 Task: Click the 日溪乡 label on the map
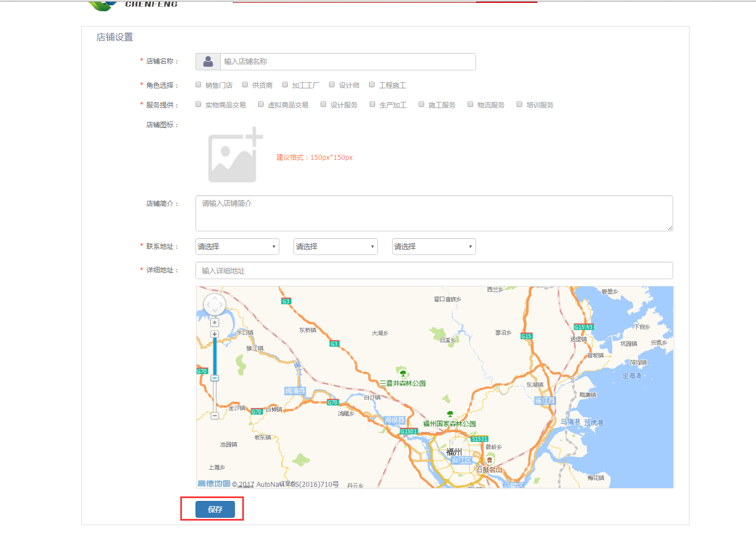[448, 340]
